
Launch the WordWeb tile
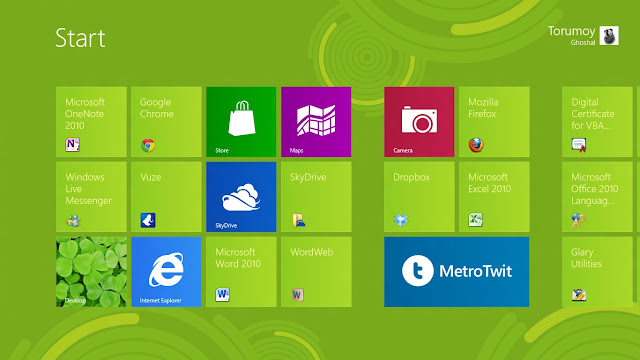pyautogui.click(x=316, y=272)
